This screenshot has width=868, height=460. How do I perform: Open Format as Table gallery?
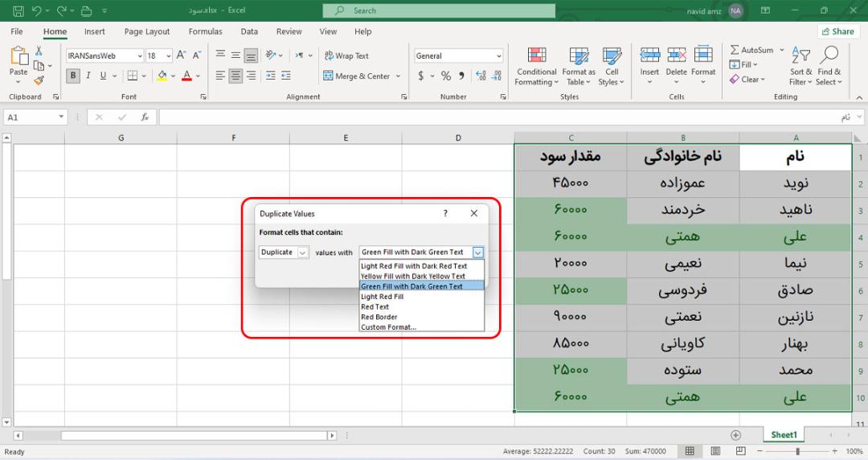pos(579,67)
